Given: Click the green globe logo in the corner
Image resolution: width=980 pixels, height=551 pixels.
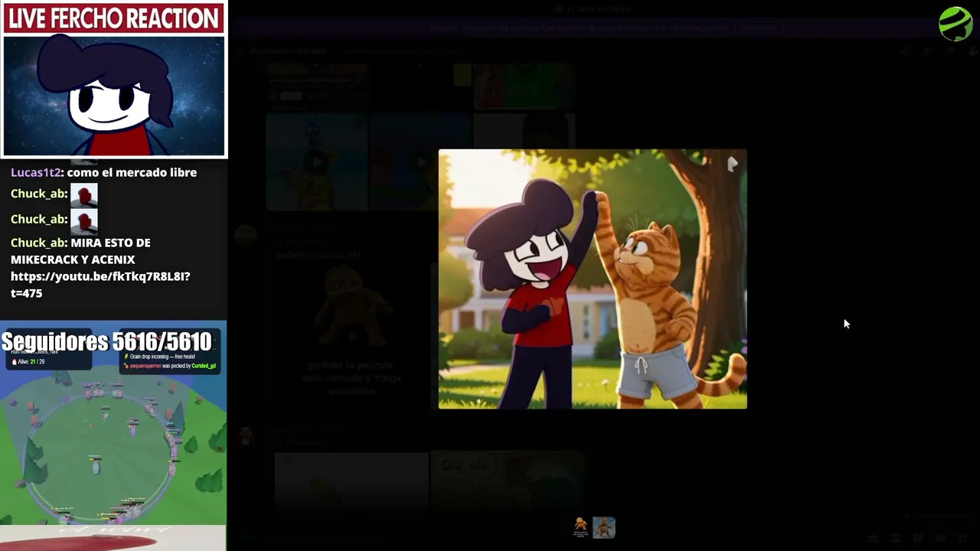Looking at the screenshot, I should point(955,24).
